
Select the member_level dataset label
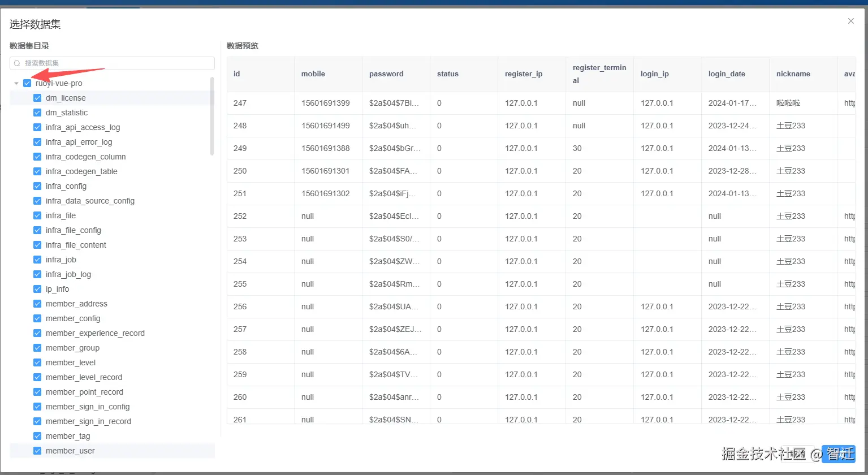[71, 362]
